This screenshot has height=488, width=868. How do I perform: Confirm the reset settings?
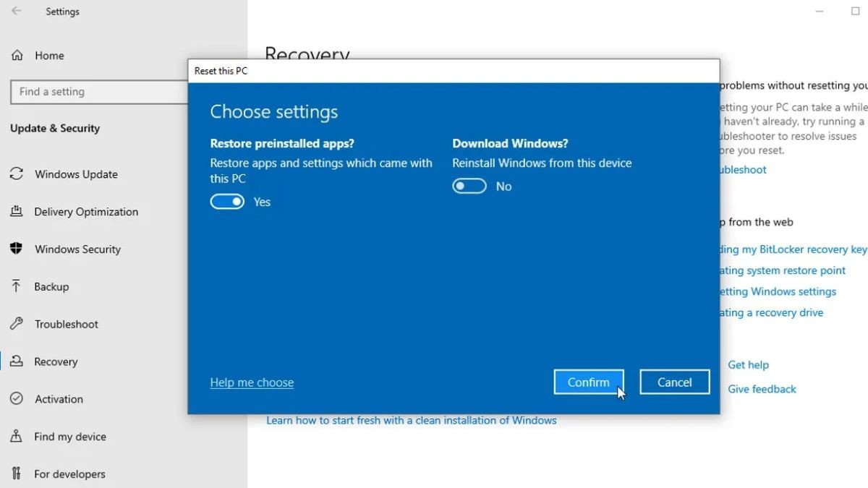pos(588,382)
